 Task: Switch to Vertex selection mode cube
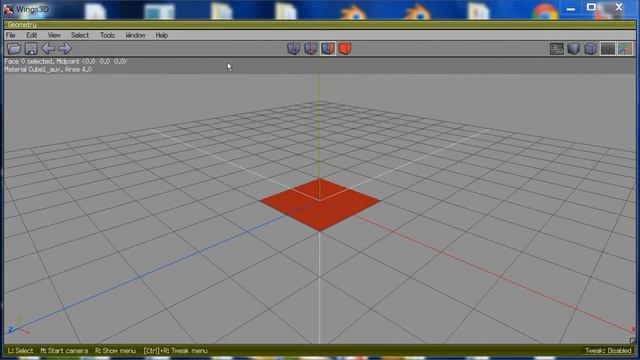pos(293,49)
